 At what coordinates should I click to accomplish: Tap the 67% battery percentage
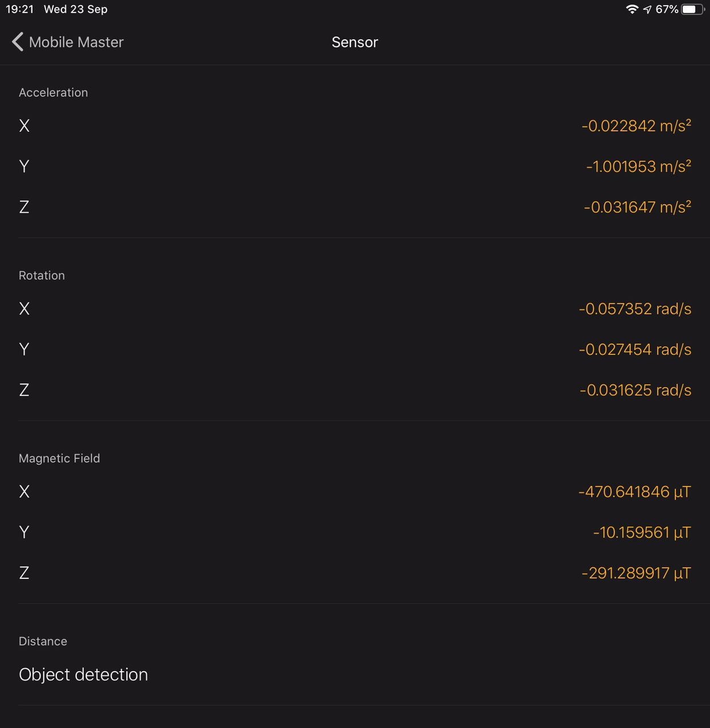(x=667, y=9)
